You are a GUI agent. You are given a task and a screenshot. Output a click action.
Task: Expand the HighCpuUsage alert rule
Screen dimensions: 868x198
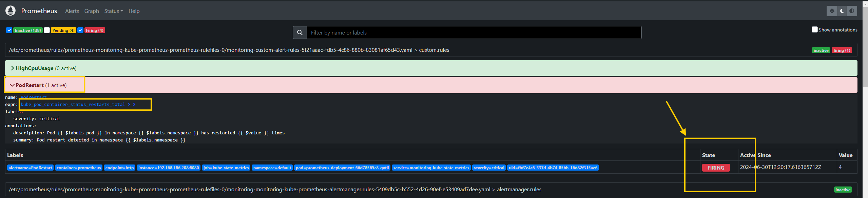point(431,68)
